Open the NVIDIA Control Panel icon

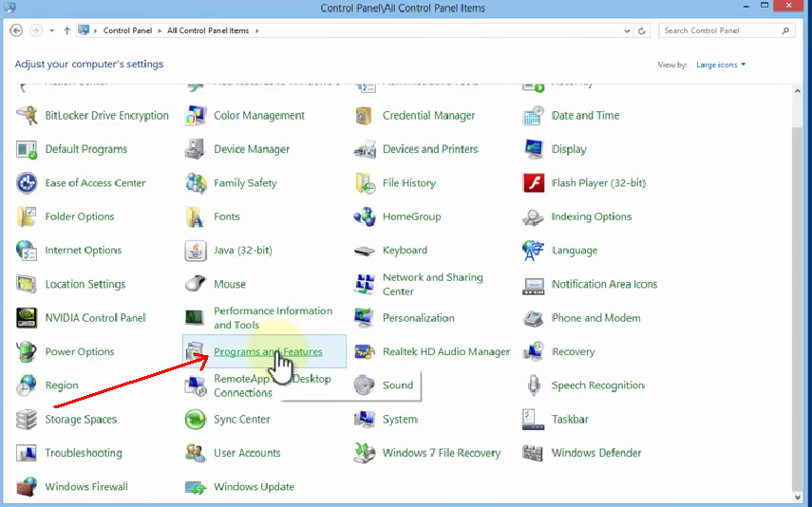pyautogui.click(x=27, y=318)
